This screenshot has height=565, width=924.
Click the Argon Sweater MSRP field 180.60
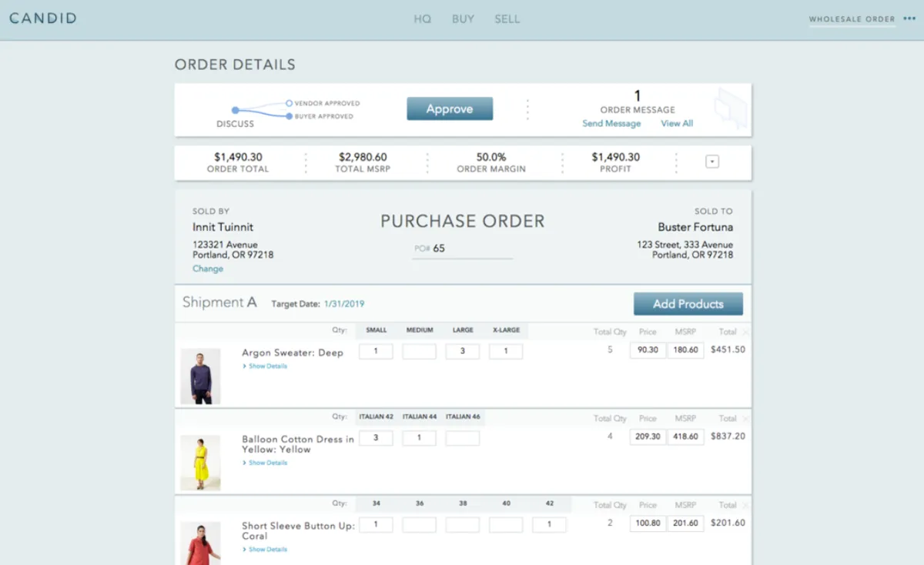(x=685, y=351)
